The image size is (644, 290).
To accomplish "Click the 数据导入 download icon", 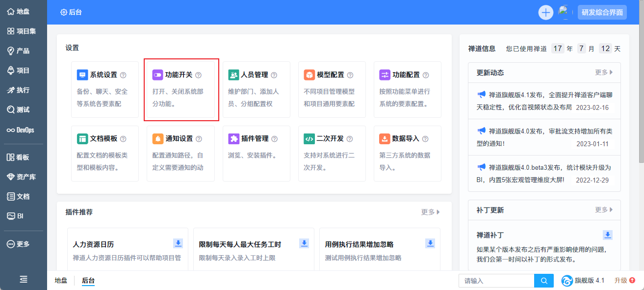I will pos(385,139).
